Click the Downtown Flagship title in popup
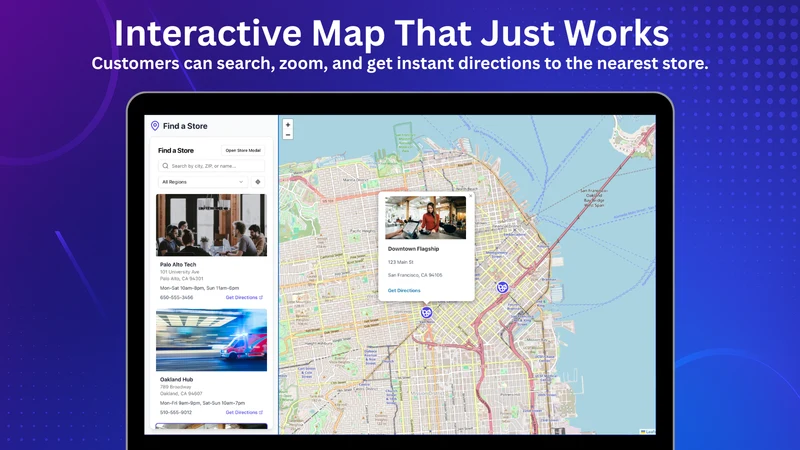This screenshot has height=450, width=800. click(413, 249)
